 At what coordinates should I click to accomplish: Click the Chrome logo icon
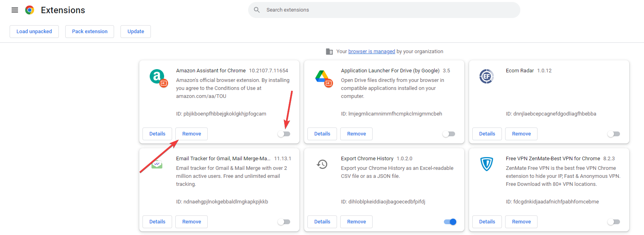click(30, 10)
